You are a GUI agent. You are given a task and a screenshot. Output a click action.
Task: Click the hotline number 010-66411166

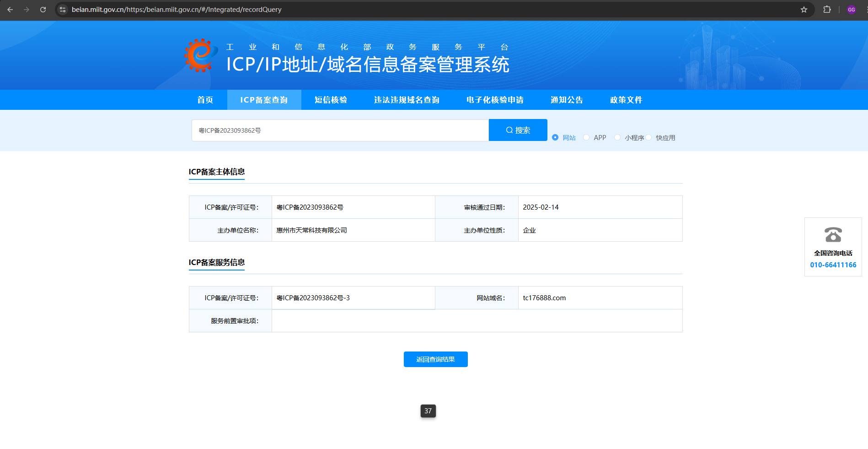click(x=833, y=265)
